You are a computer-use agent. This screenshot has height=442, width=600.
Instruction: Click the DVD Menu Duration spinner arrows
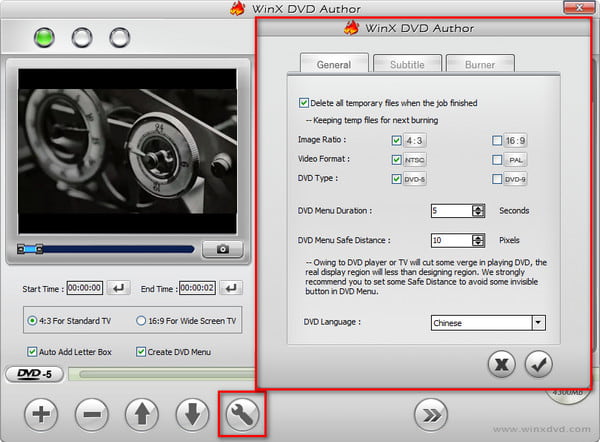(478, 210)
